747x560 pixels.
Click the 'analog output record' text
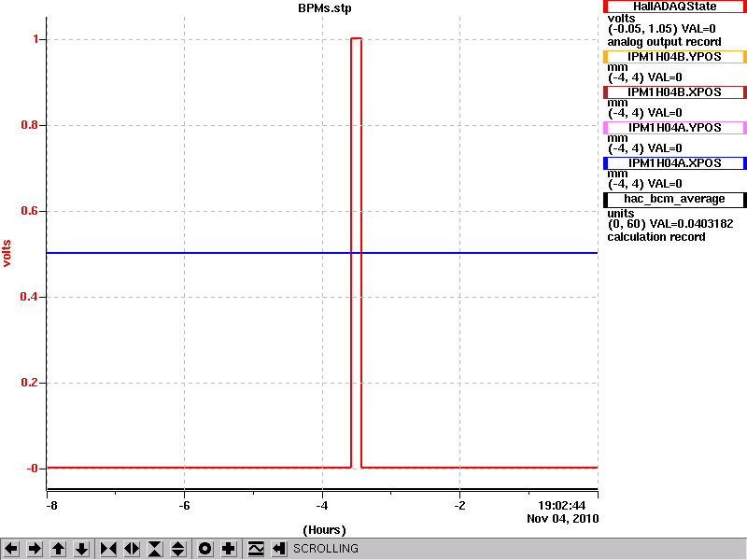click(x=664, y=42)
